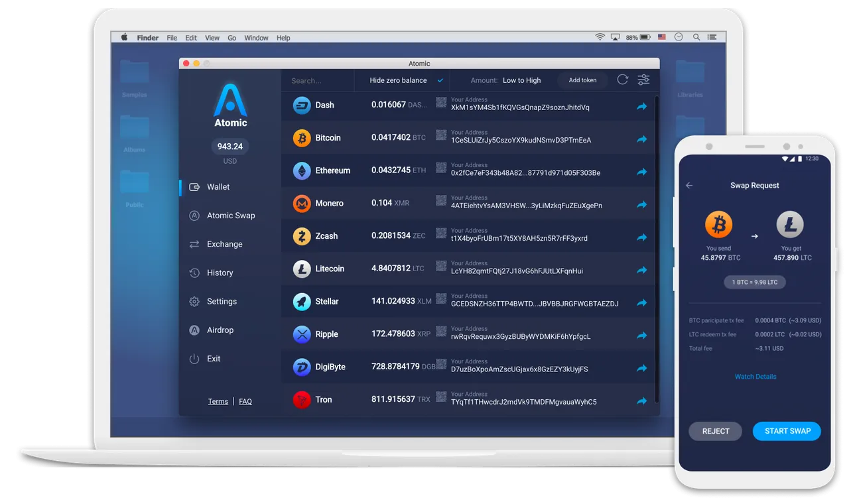
Task: Click the send arrow for Ethereum
Action: pyautogui.click(x=641, y=172)
